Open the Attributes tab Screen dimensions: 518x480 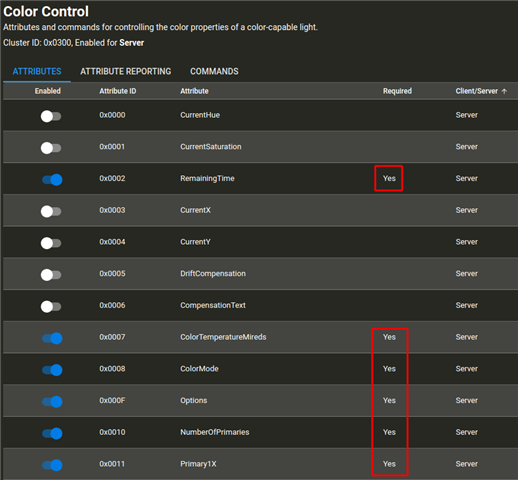(37, 71)
